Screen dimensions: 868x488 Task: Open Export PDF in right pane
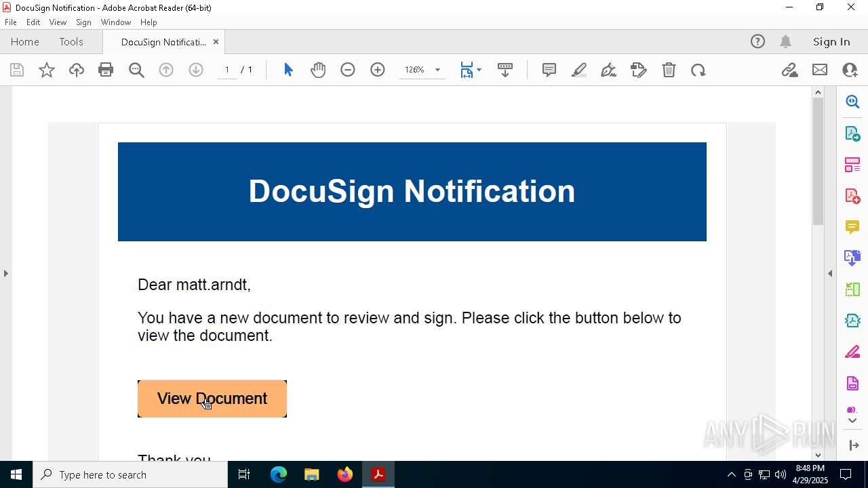pos(852,134)
